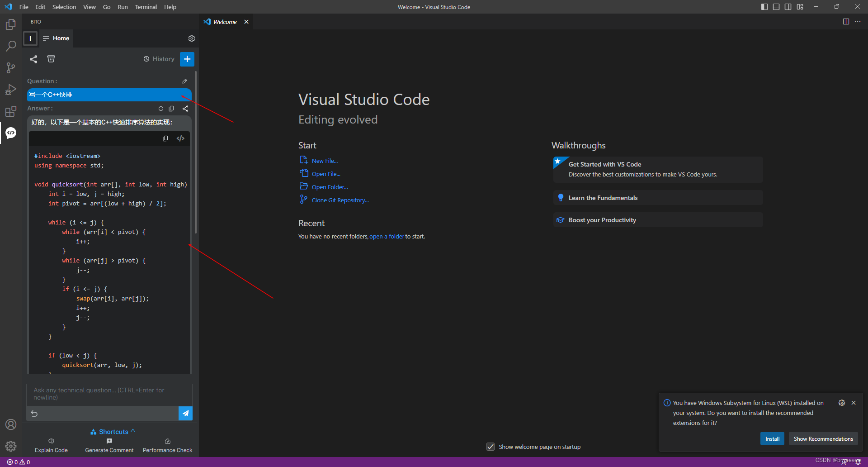Open Bito panel settings gear
The width and height of the screenshot is (868, 467).
coord(192,38)
